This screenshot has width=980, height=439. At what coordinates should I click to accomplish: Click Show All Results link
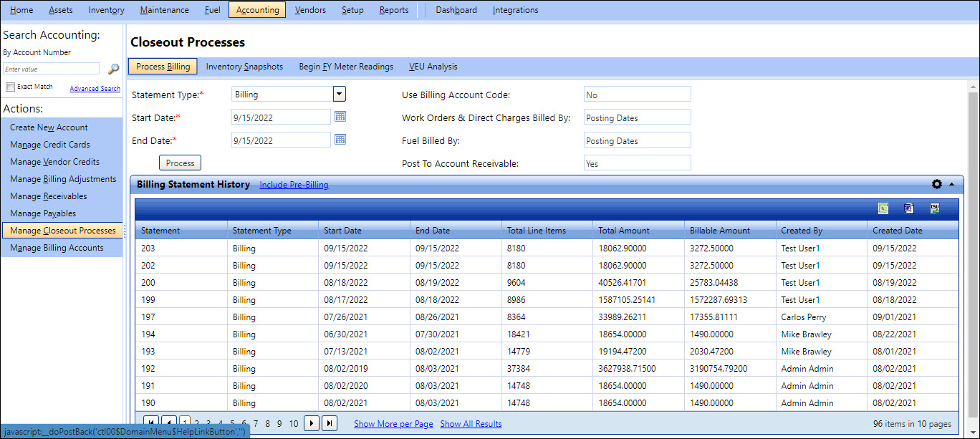pyautogui.click(x=471, y=424)
